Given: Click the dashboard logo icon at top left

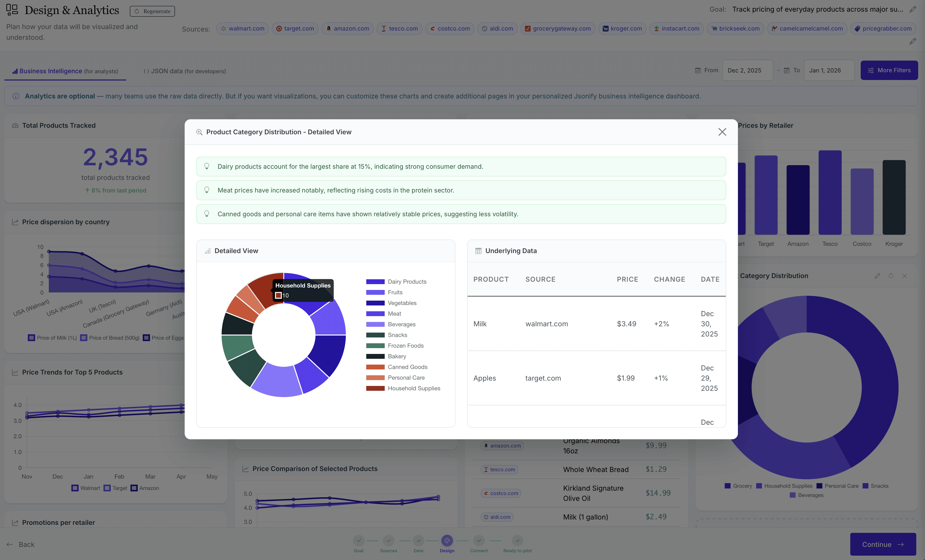Looking at the screenshot, I should pyautogui.click(x=12, y=10).
